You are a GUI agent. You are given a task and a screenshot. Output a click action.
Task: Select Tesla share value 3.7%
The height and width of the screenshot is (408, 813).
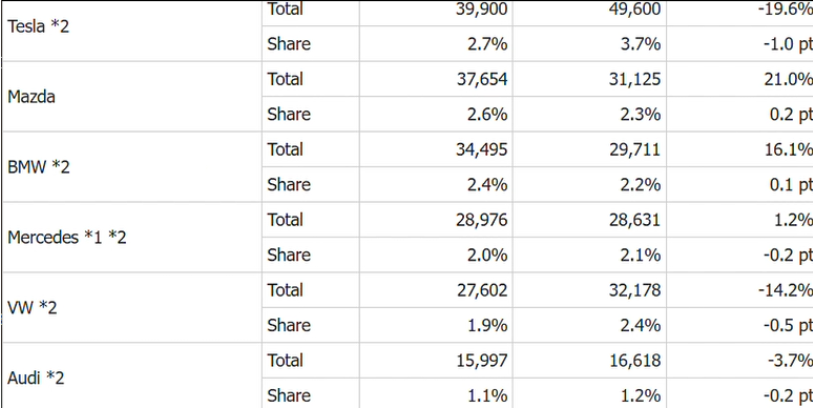[640, 44]
